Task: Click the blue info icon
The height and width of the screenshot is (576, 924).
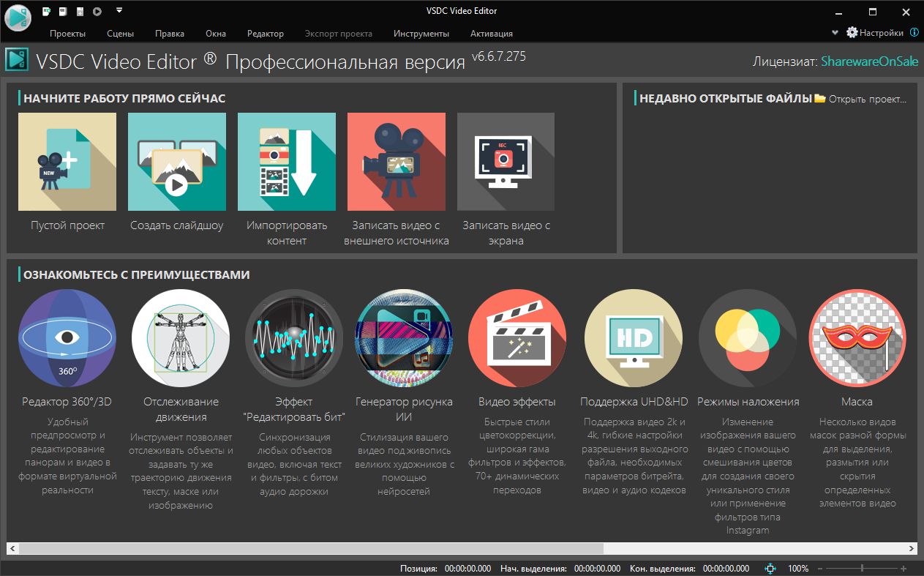Action: (914, 33)
